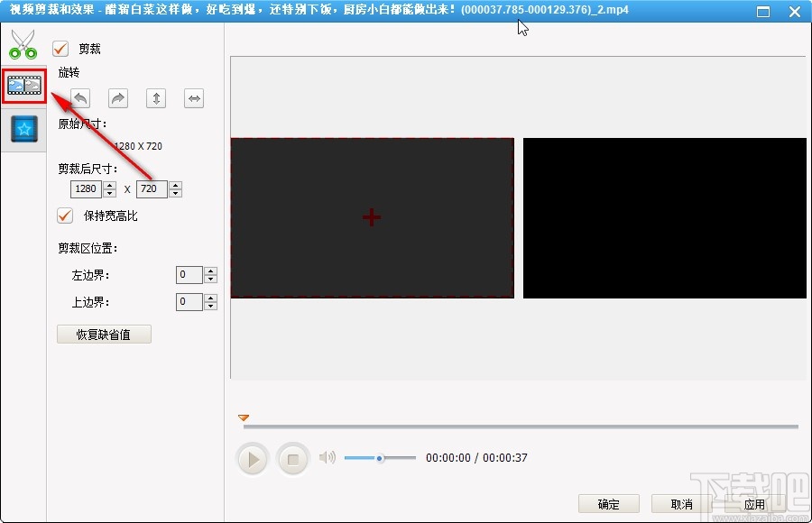Disable the 保持宽高比 checkbox
Image resolution: width=812 pixels, height=523 pixels.
62,216
